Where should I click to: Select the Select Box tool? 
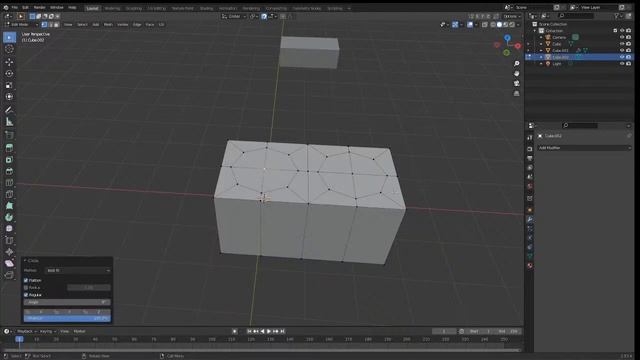click(9, 38)
